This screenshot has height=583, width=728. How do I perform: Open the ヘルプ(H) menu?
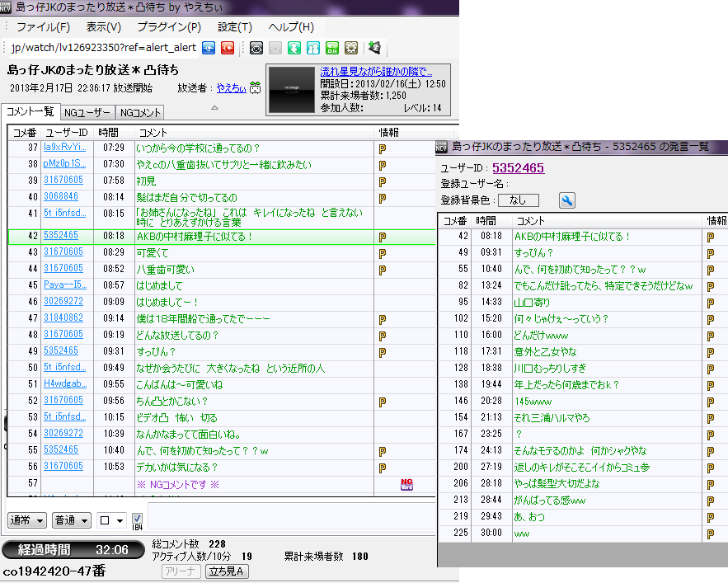pyautogui.click(x=291, y=27)
